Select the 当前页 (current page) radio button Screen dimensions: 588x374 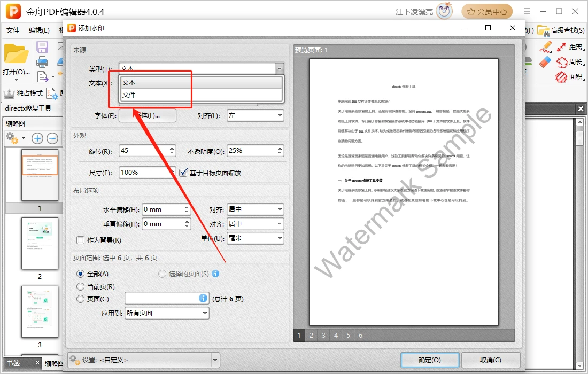click(81, 286)
